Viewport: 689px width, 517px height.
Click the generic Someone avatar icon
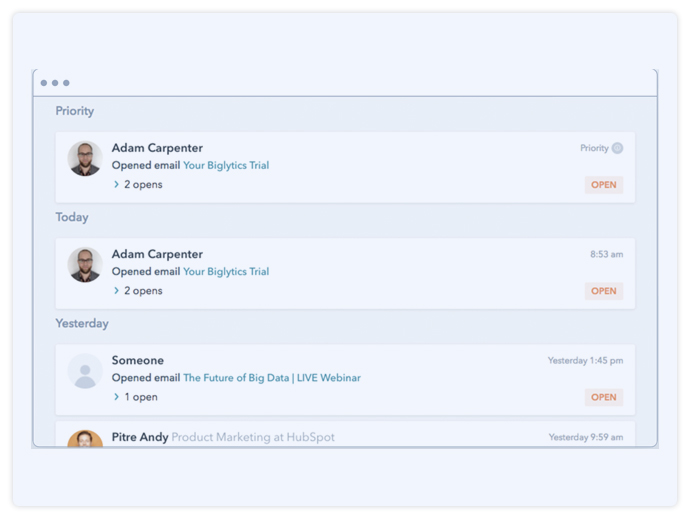coord(85,371)
